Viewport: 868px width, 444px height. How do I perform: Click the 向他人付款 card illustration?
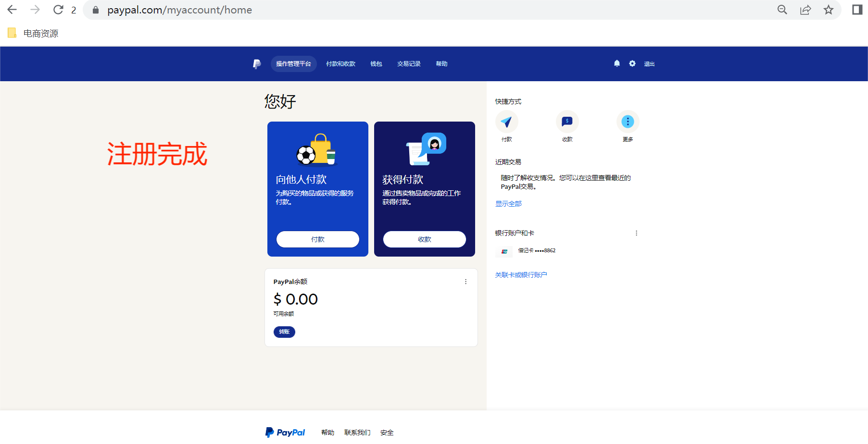point(316,149)
